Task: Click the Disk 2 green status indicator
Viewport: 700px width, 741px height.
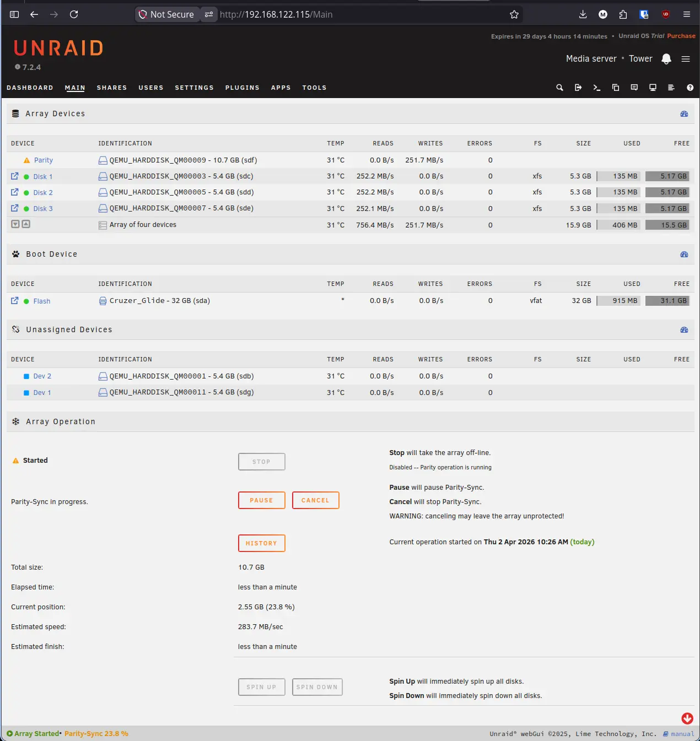Action: (x=26, y=193)
